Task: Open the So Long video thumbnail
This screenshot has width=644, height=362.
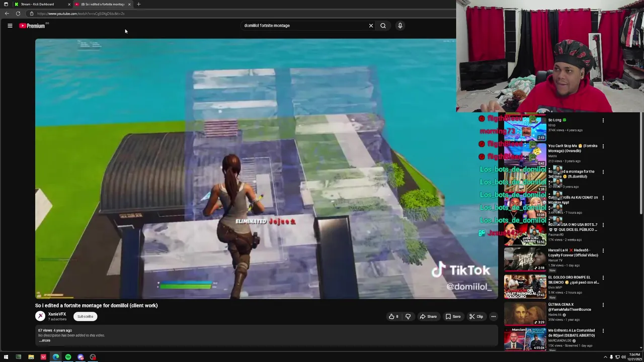Action: [525, 128]
